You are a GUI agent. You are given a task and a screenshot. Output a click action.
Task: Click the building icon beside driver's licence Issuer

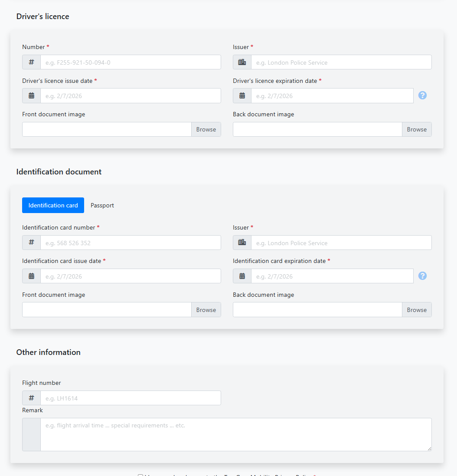pyautogui.click(x=242, y=62)
